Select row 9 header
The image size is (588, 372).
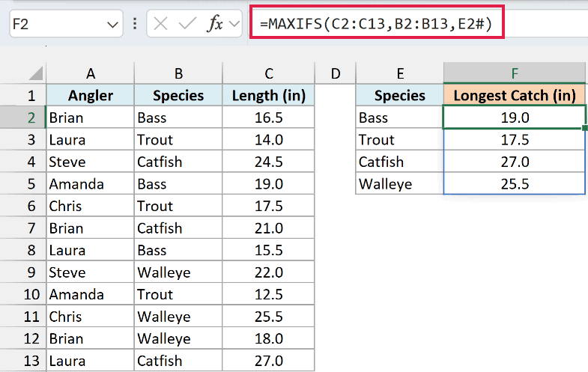click(x=23, y=272)
